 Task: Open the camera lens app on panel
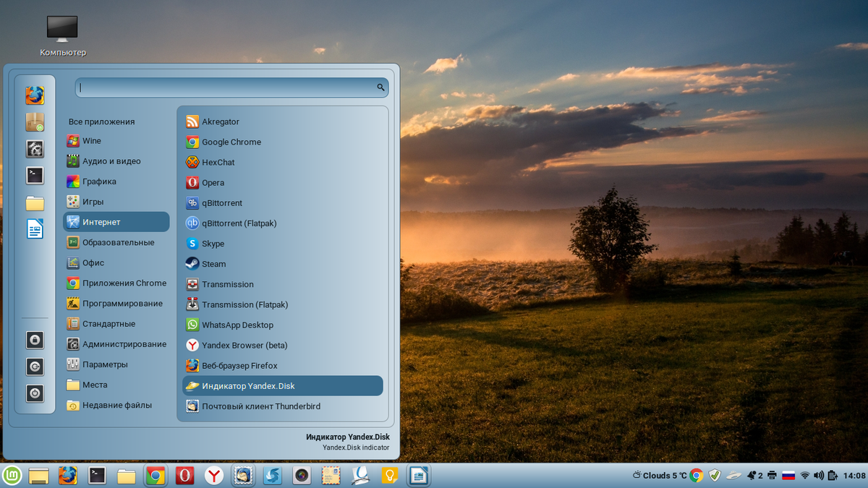[302, 475]
